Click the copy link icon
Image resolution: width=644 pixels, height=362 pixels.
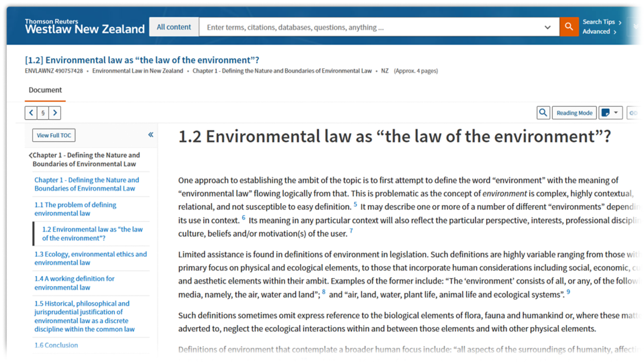pos(633,113)
